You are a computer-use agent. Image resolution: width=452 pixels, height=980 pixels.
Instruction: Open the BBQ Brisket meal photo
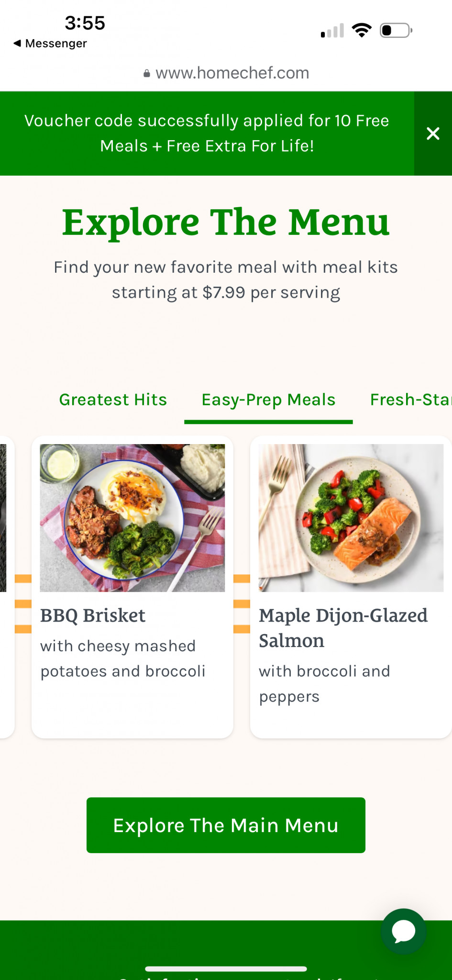132,518
